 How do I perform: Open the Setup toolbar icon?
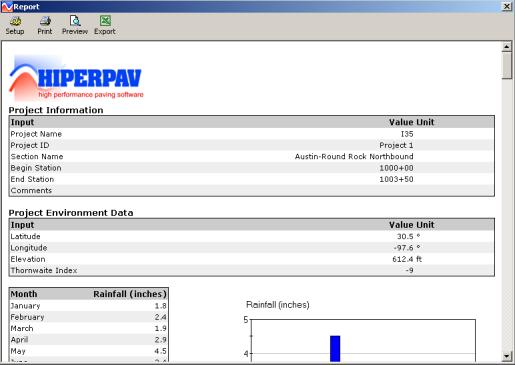click(15, 26)
